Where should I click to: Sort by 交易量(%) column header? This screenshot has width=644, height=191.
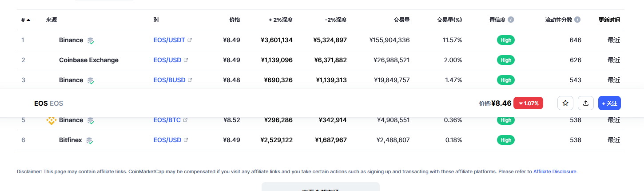[449, 20]
